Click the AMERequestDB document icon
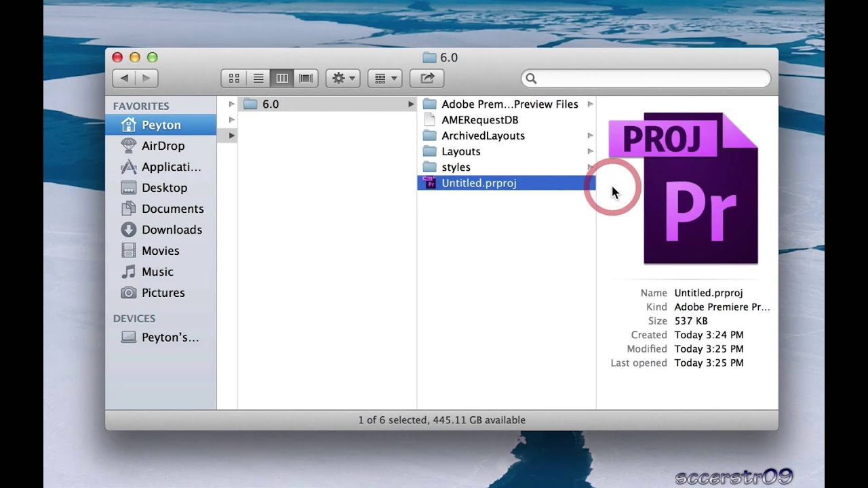Image resolution: width=868 pixels, height=488 pixels. point(429,120)
